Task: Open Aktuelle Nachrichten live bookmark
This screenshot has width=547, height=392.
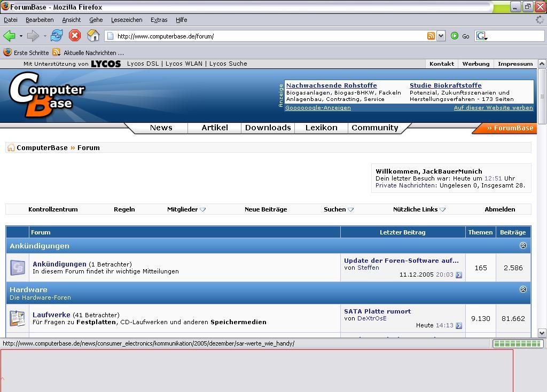Action: tap(88, 53)
